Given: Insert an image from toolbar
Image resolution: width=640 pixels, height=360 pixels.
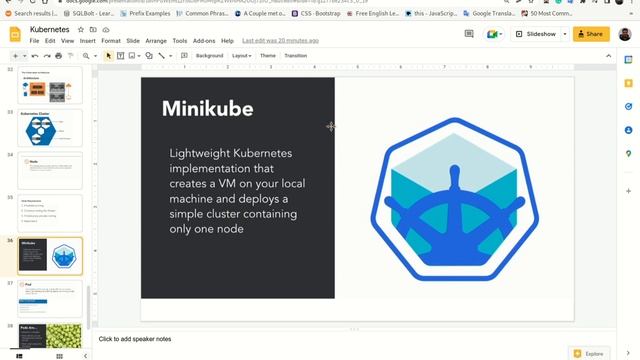Looking at the screenshot, I should pos(132,56).
